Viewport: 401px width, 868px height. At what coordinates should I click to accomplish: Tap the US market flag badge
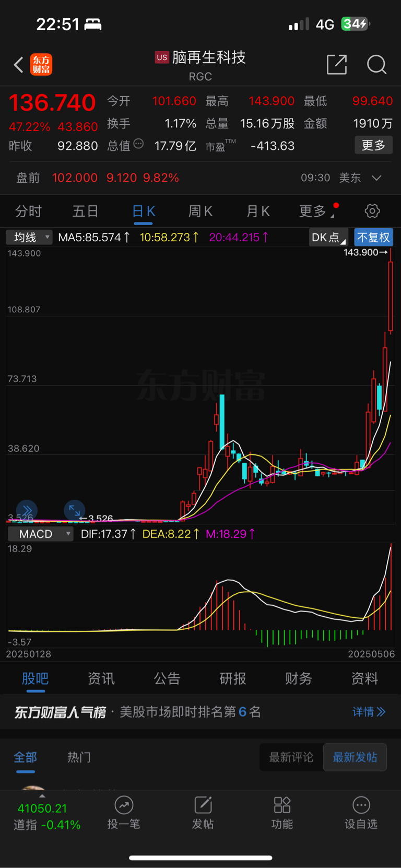point(162,57)
